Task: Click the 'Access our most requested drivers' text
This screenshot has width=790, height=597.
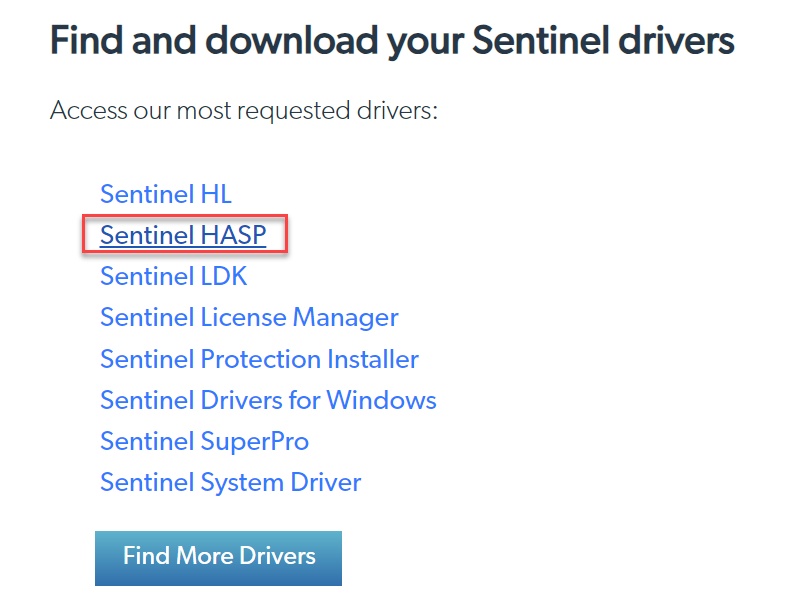Action: [244, 110]
